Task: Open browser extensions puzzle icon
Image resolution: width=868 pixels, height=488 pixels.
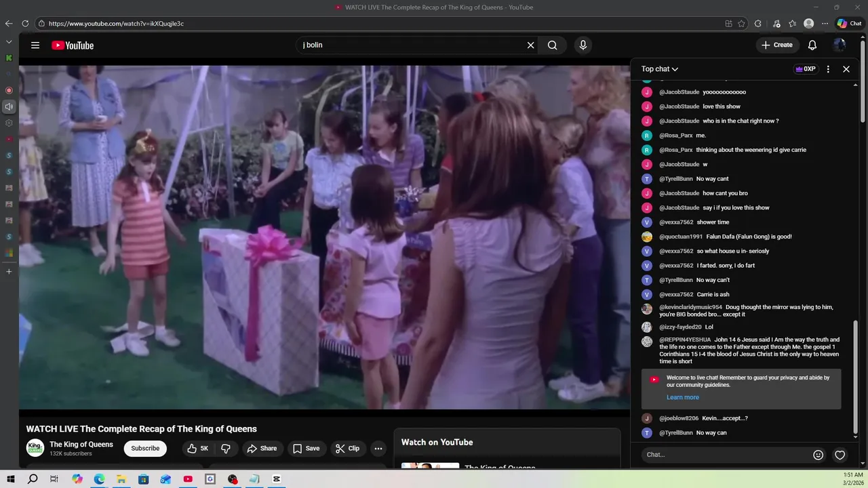Action: coord(758,24)
